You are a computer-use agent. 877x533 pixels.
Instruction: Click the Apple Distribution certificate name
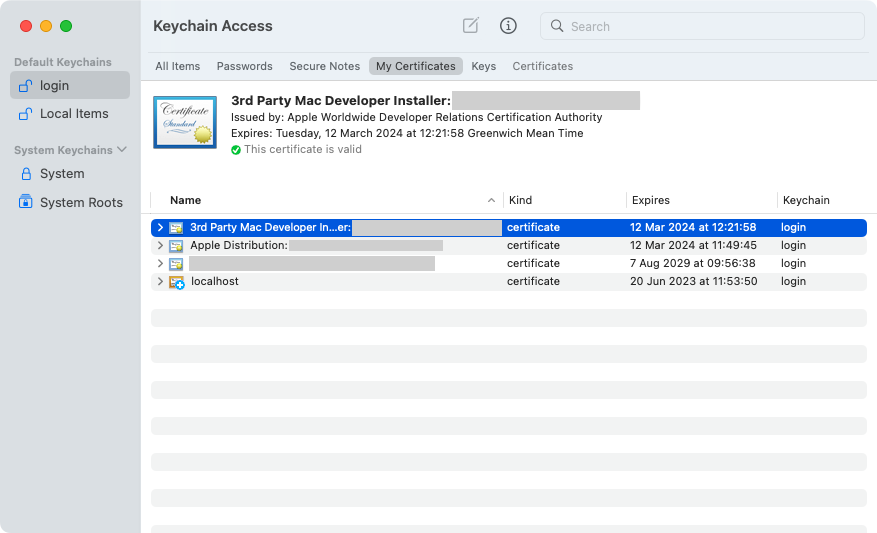click(239, 245)
